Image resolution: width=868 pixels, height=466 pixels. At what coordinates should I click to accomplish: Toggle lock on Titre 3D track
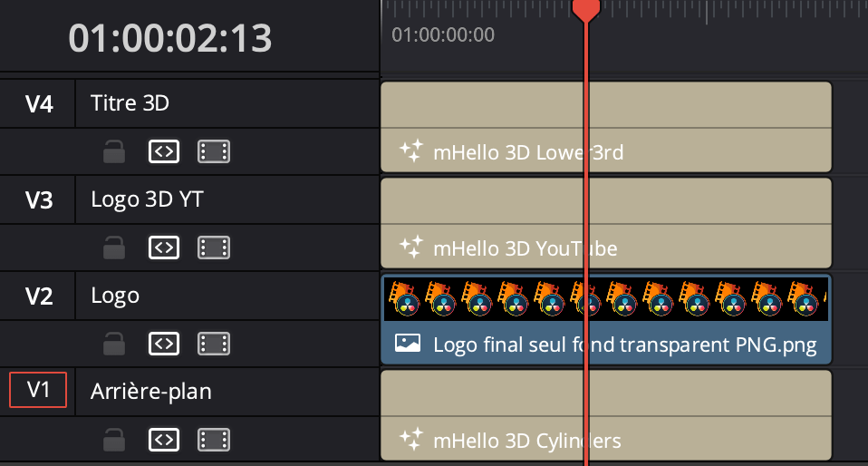click(x=114, y=151)
